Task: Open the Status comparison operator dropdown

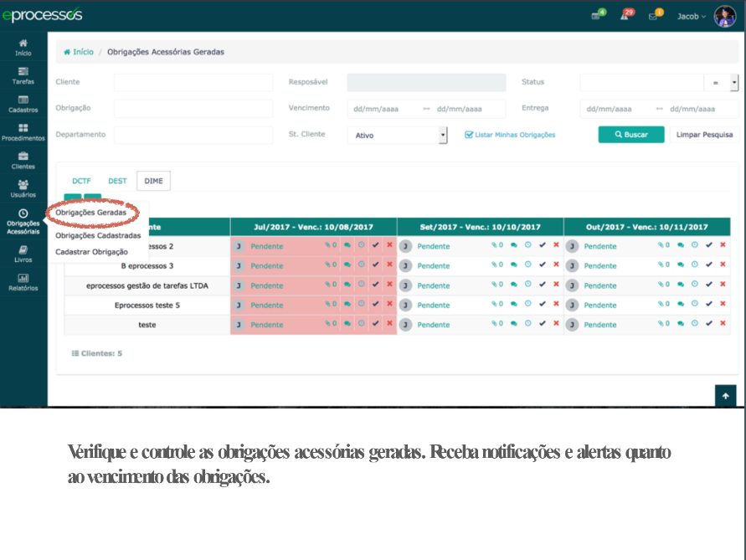Action: click(x=722, y=83)
